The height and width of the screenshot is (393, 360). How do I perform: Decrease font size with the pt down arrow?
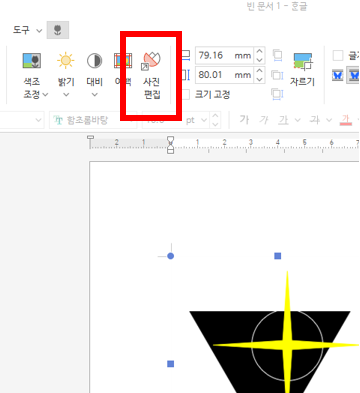[215, 124]
